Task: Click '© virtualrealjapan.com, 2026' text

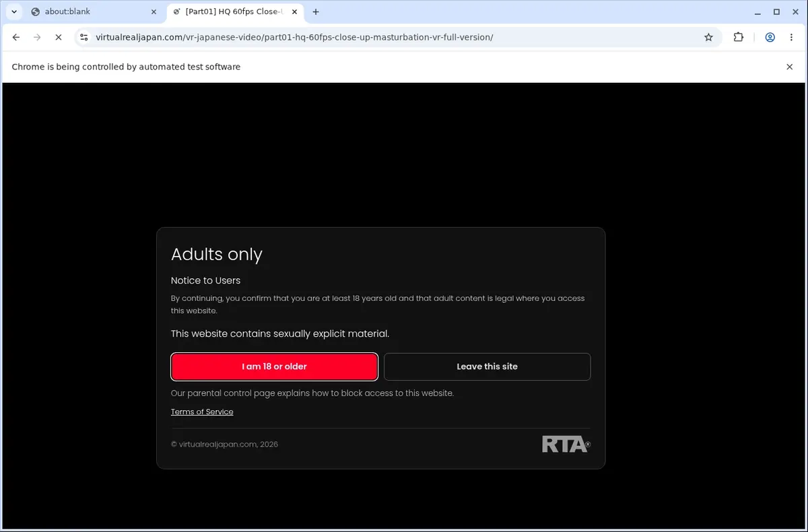Action: [224, 444]
